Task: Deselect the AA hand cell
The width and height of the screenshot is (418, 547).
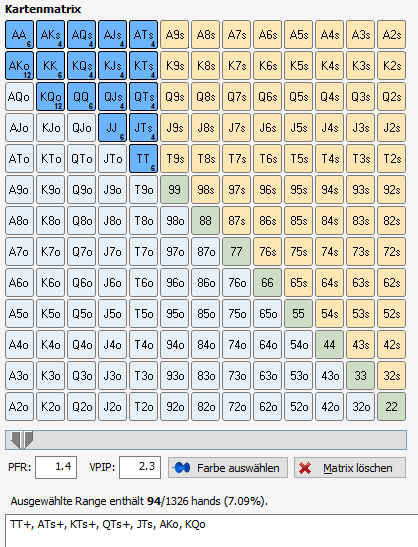Action: [x=20, y=35]
